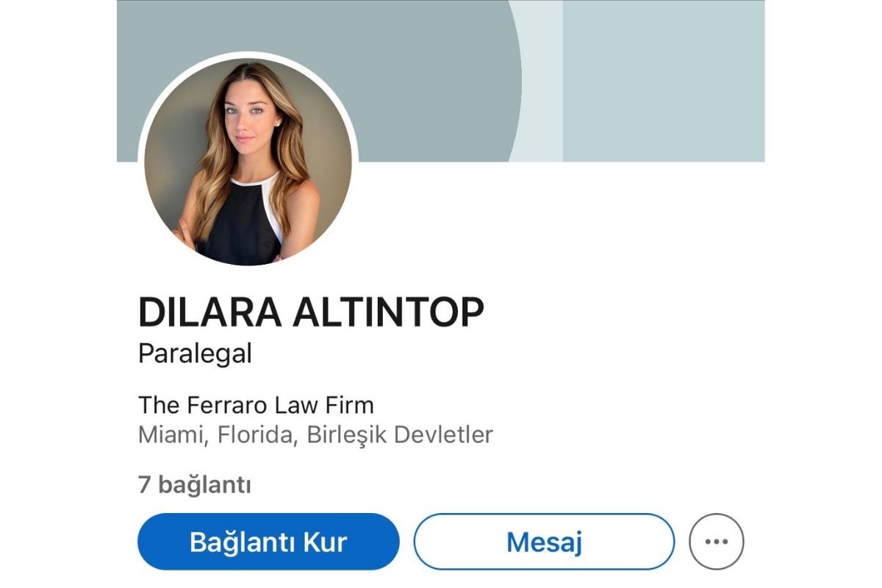This screenshot has height=588, width=882.
Task: Click the Paralegal headline text
Action: 195,354
